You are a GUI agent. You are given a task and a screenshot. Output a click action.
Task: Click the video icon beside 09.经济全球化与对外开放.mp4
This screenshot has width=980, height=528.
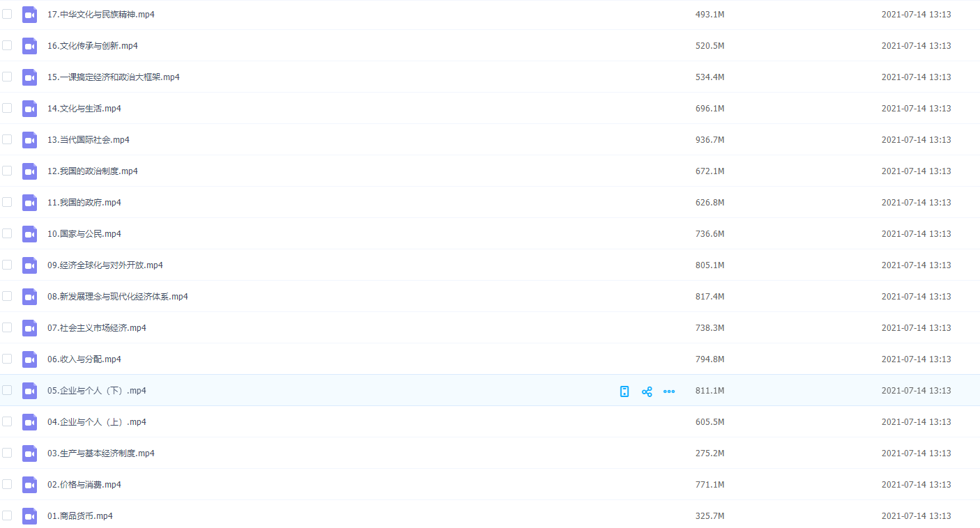[29, 265]
